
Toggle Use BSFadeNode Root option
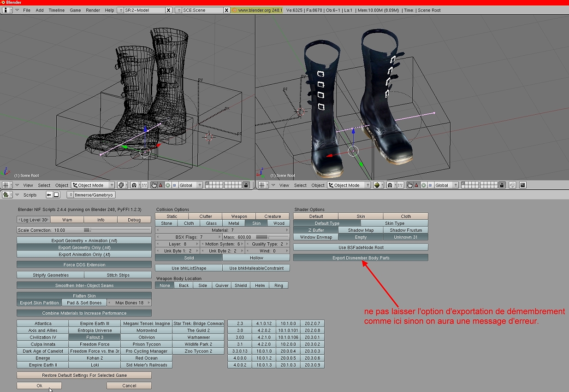(x=361, y=247)
